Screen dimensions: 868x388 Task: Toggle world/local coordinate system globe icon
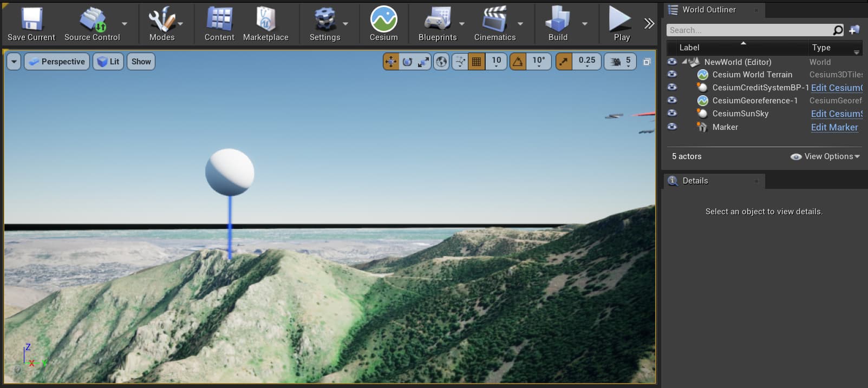click(x=441, y=62)
